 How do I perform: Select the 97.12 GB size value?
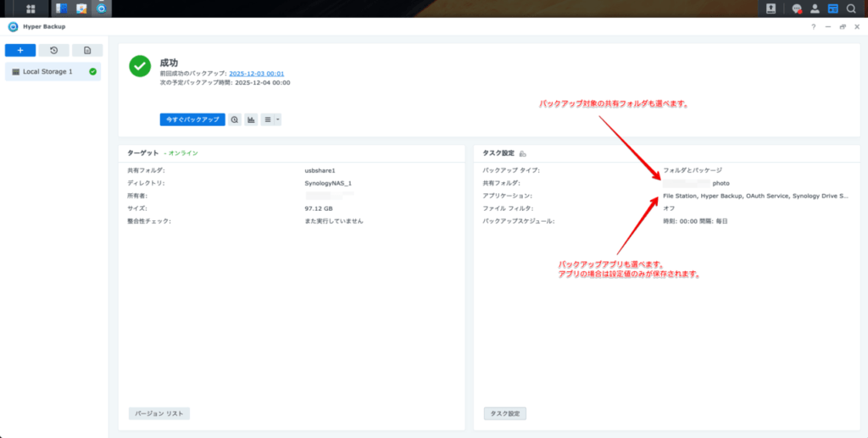point(319,208)
